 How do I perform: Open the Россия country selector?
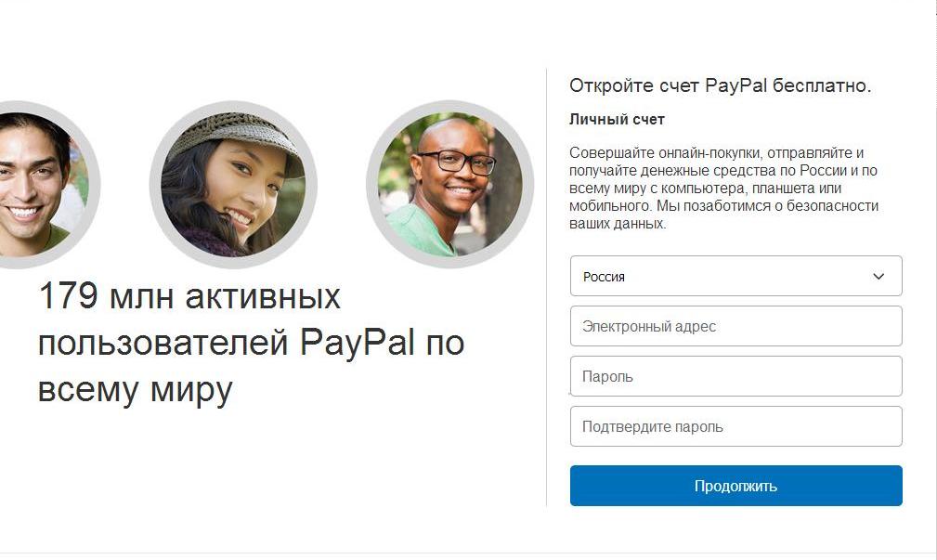736,276
